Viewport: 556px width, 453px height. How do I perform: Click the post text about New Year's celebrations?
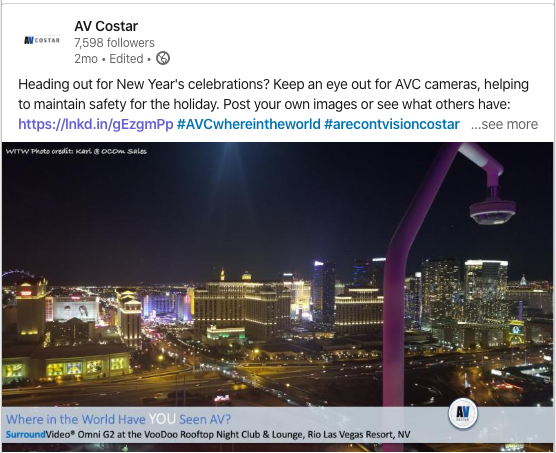(x=273, y=94)
